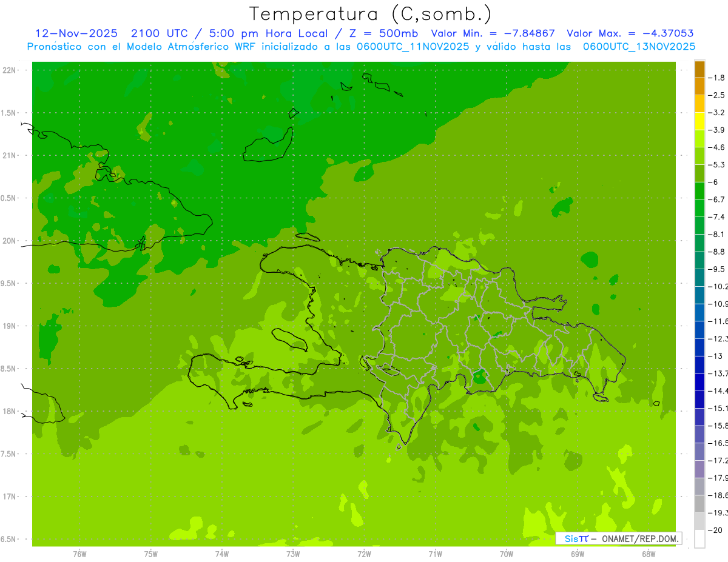Viewport: 728px width, 562px height.
Task: Click the "21N" latitude label
Action: pyautogui.click(x=10, y=156)
